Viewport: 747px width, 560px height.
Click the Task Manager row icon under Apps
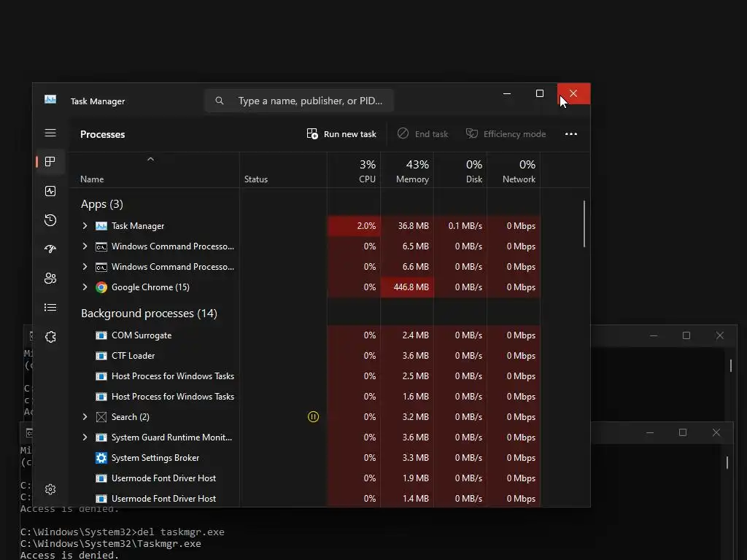pyautogui.click(x=101, y=226)
